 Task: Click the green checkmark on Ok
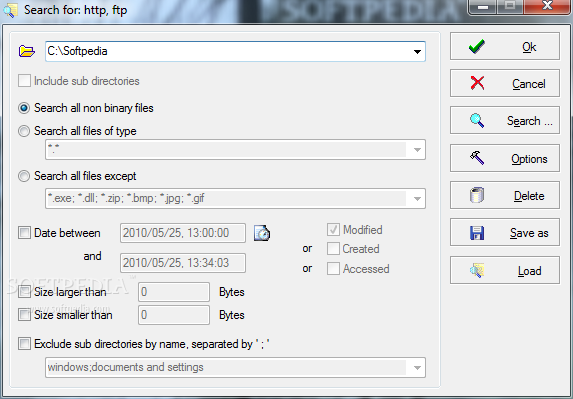click(477, 46)
